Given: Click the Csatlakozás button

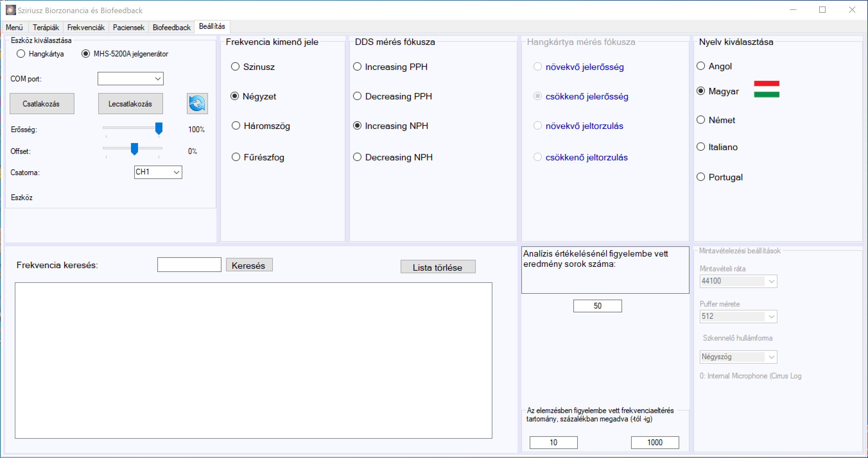Looking at the screenshot, I should [42, 104].
